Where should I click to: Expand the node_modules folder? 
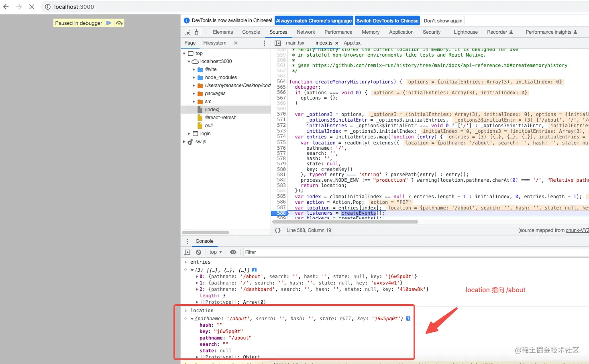(194, 77)
